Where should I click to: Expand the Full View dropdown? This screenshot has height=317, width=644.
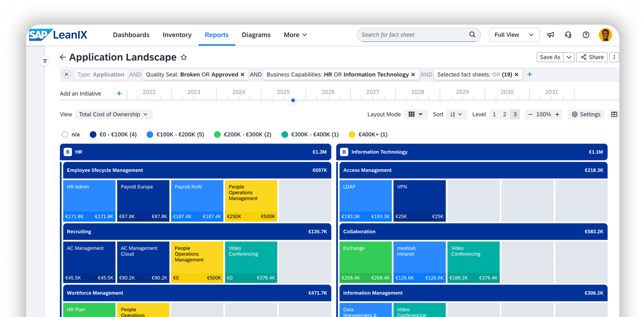click(x=514, y=35)
